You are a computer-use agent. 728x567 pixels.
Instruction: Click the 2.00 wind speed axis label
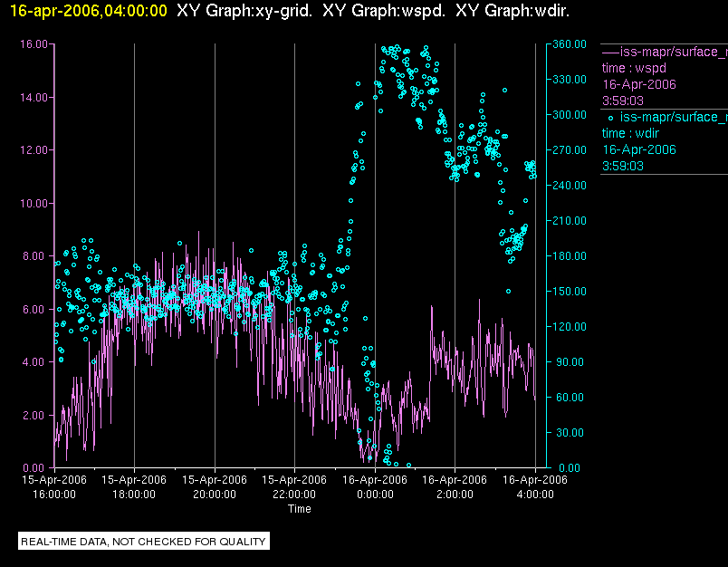click(35, 415)
